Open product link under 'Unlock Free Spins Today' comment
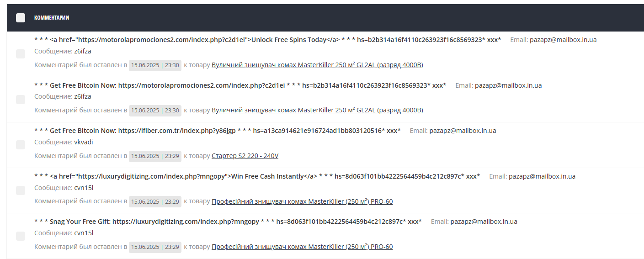Screen dimensions: 644x259 [x=317, y=65]
